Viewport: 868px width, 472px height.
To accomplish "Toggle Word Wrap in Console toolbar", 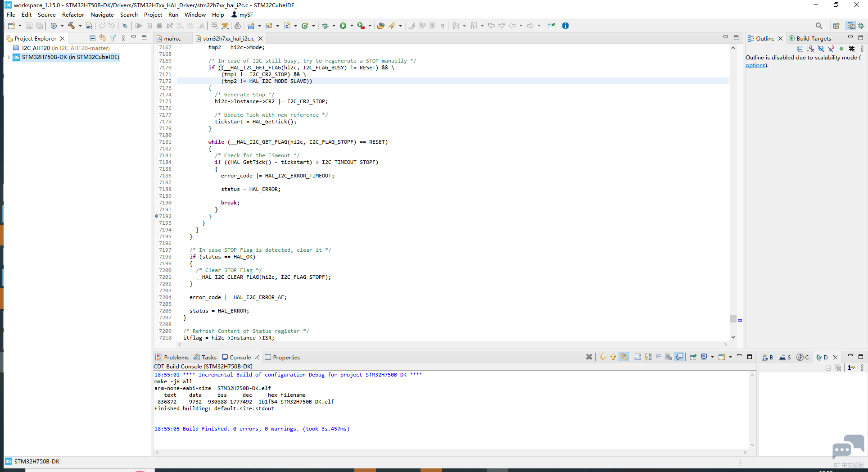I will (x=658, y=357).
